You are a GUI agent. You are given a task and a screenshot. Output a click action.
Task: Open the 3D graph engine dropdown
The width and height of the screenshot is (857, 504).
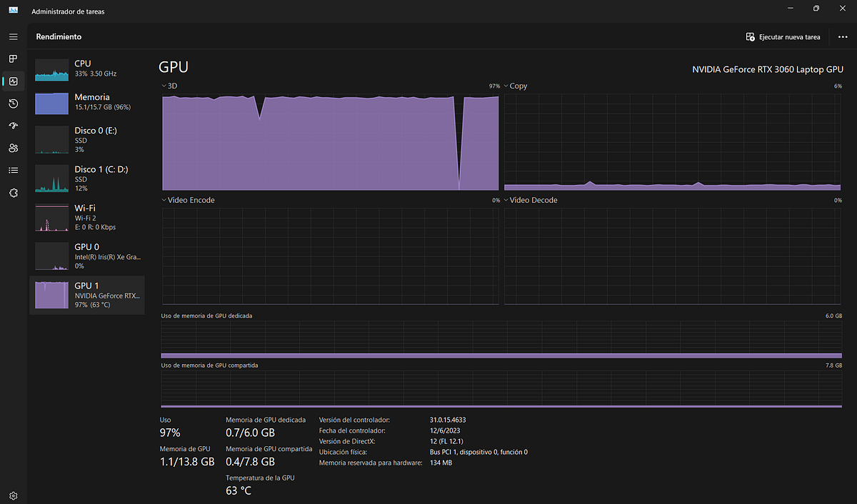(169, 85)
